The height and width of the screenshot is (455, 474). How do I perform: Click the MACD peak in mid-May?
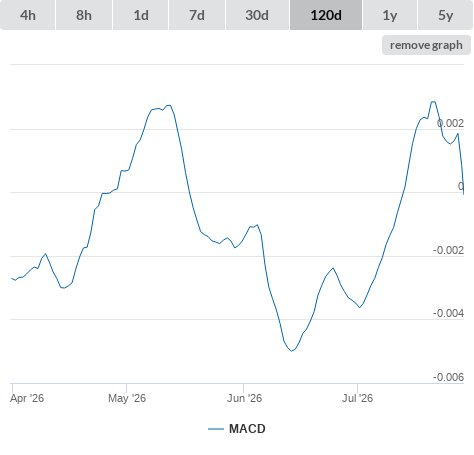169,105
